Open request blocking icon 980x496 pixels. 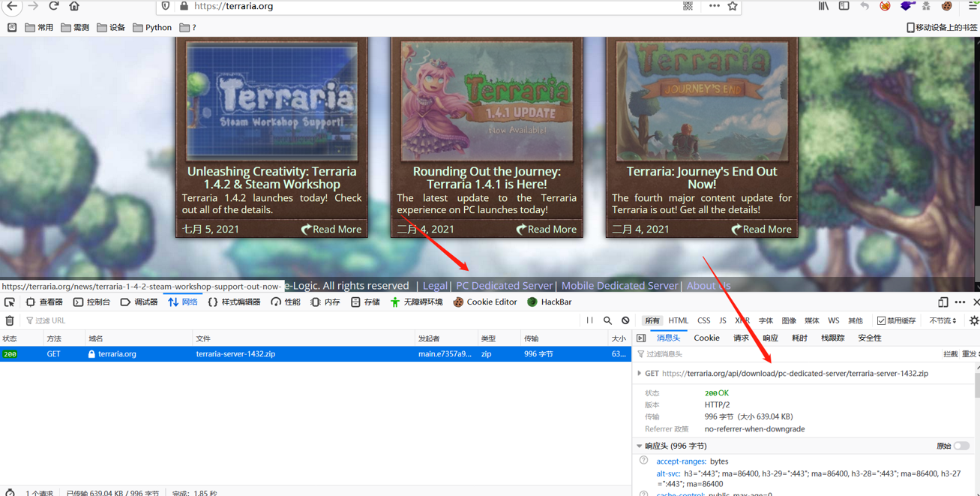625,321
